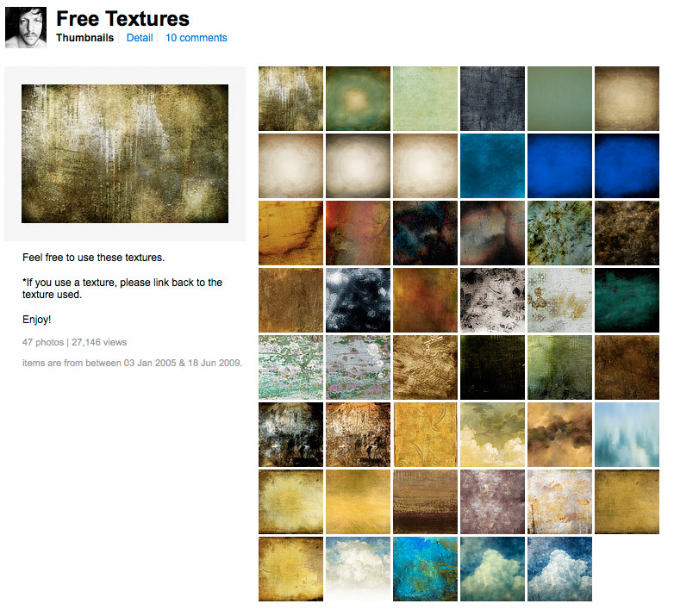This screenshot has width=674, height=616.
Task: Open the last blue cloud texture thumbnail
Action: tap(559, 569)
